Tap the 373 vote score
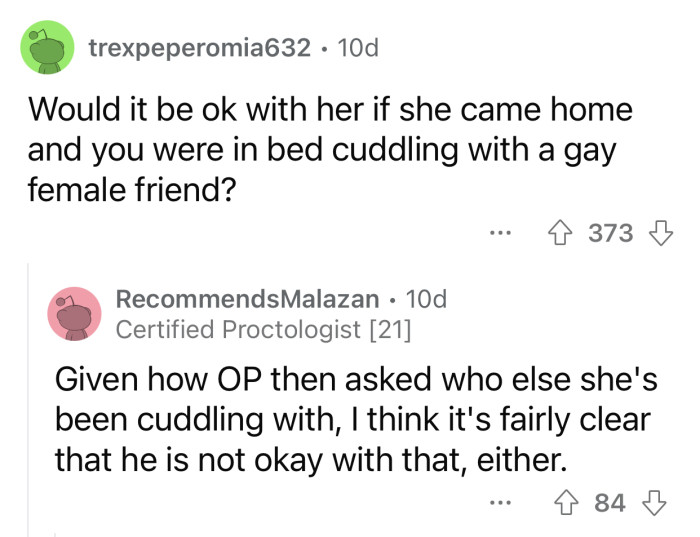 click(610, 233)
